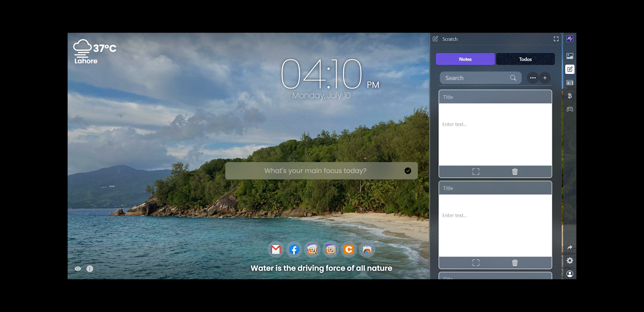This screenshot has width=644, height=312.
Task: Toggle the eye icon to hide screen widgets
Action: 78,268
